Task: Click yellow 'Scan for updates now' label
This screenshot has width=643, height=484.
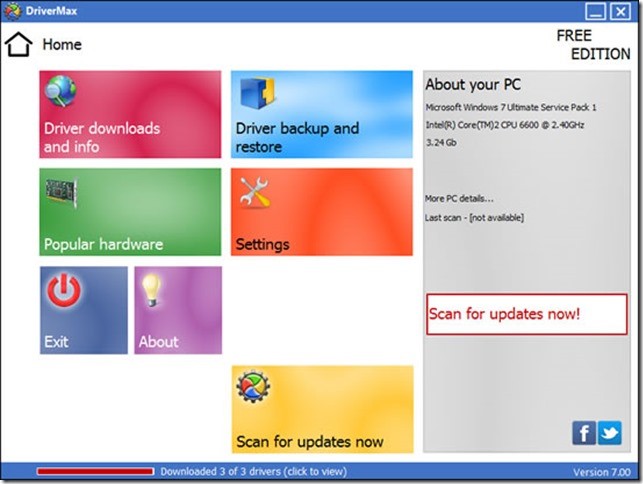Action: click(x=310, y=442)
